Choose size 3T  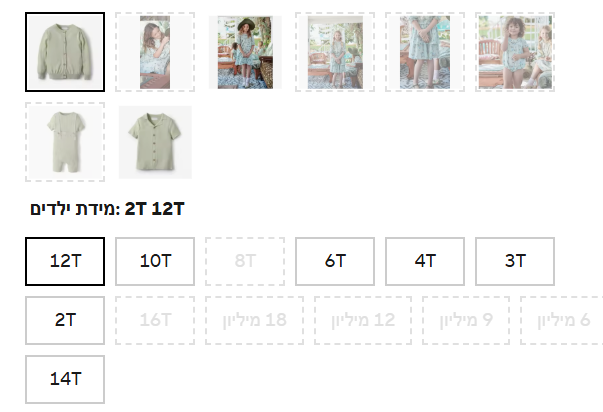[515, 262]
